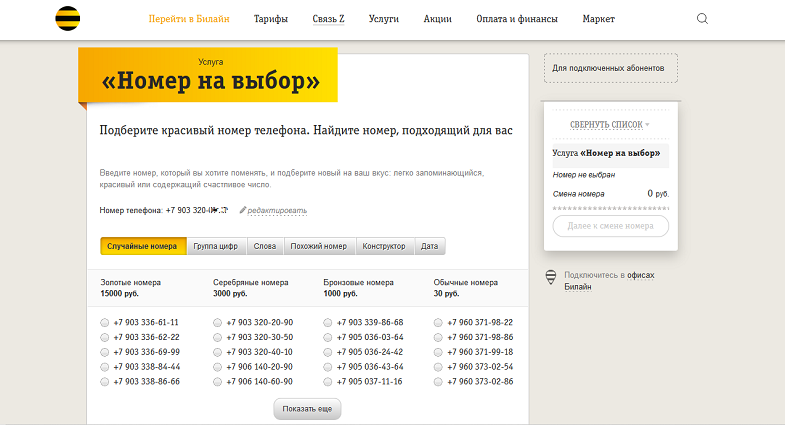Select number +7 905 036-43-64

(x=327, y=367)
